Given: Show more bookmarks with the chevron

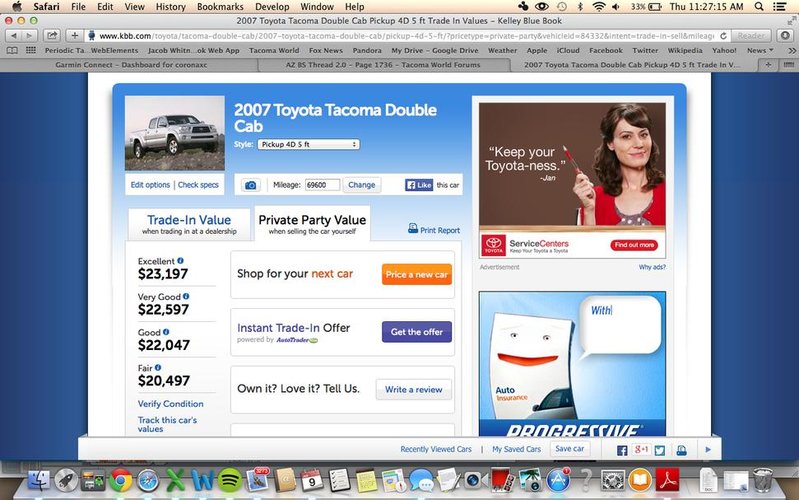Looking at the screenshot, I should pyautogui.click(x=791, y=50).
